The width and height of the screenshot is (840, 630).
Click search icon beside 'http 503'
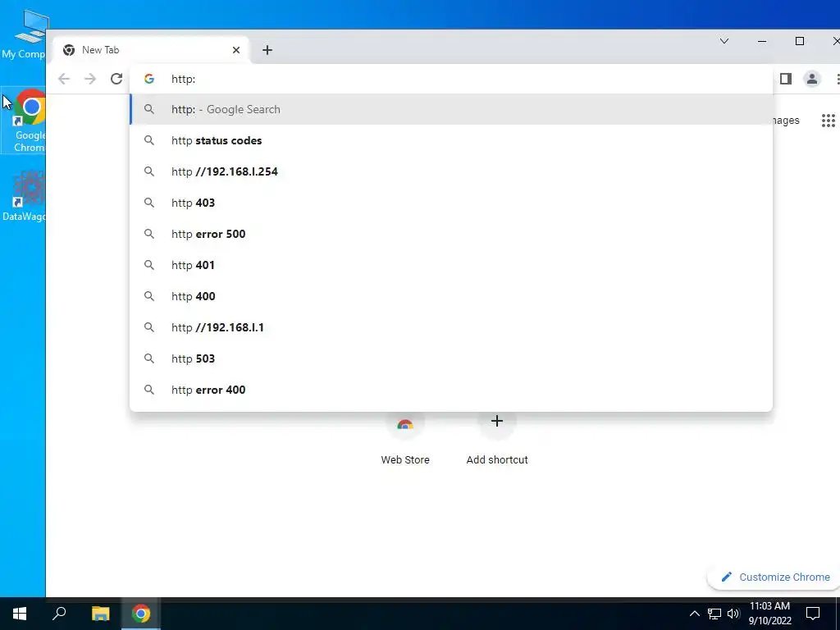point(149,358)
